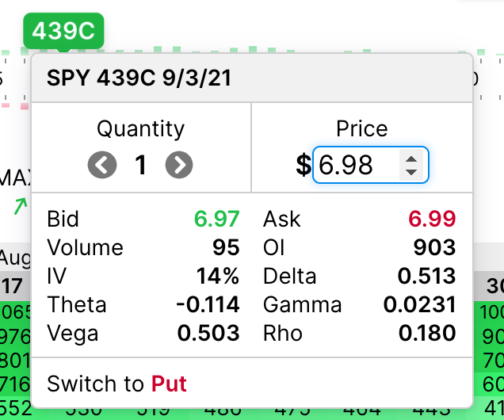Select the 17 date column header
The height and width of the screenshot is (420, 504).
[13, 286]
